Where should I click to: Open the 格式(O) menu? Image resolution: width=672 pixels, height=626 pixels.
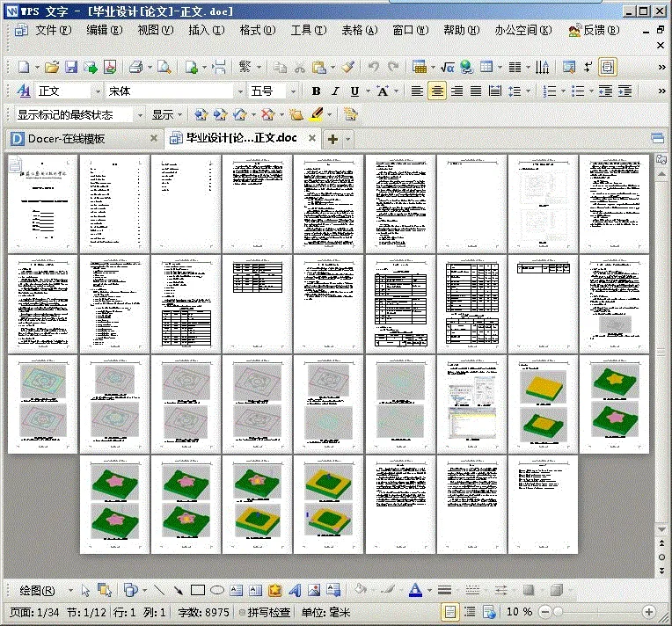tap(257, 30)
